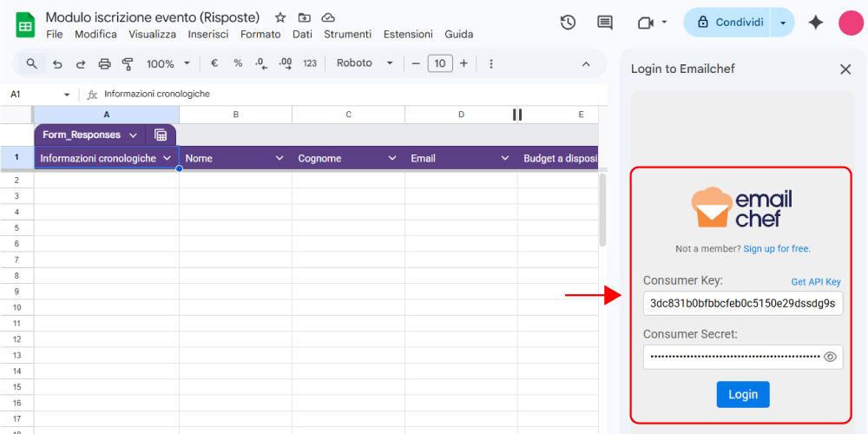Click the print icon in toolbar
The image size is (868, 434).
pos(105,63)
